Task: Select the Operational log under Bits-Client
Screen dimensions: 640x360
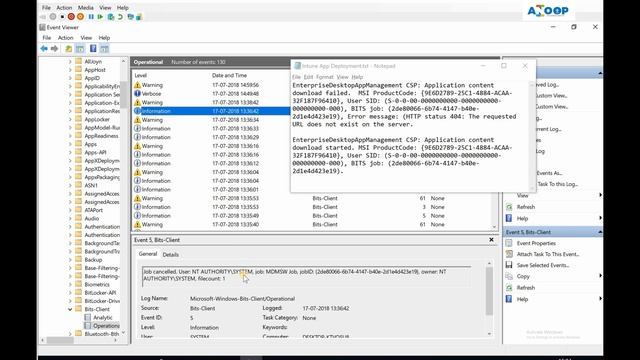Action: (106, 326)
